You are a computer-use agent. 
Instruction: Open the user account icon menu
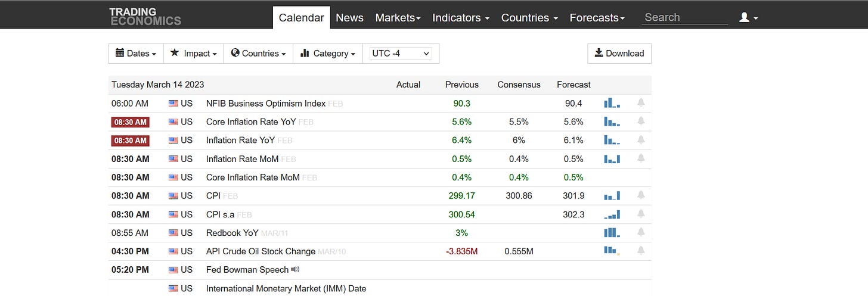tap(748, 18)
